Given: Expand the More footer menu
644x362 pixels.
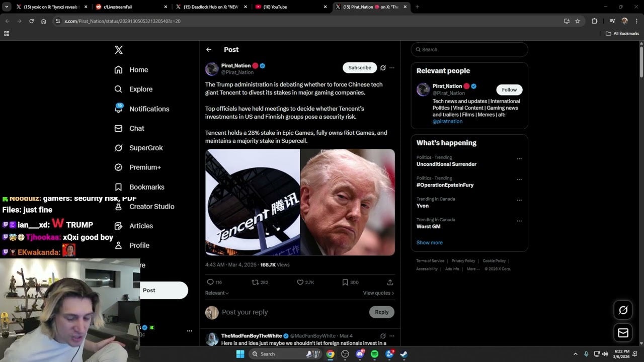Looking at the screenshot, I should coord(473,269).
